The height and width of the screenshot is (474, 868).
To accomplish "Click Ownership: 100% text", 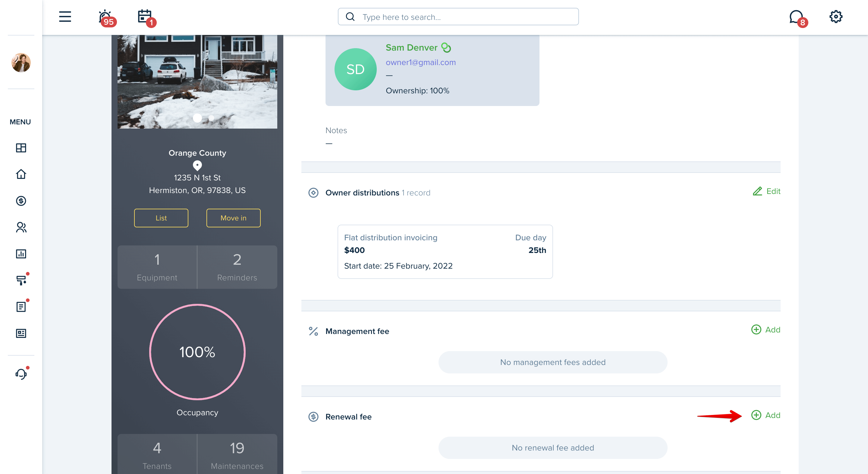I will point(417,91).
